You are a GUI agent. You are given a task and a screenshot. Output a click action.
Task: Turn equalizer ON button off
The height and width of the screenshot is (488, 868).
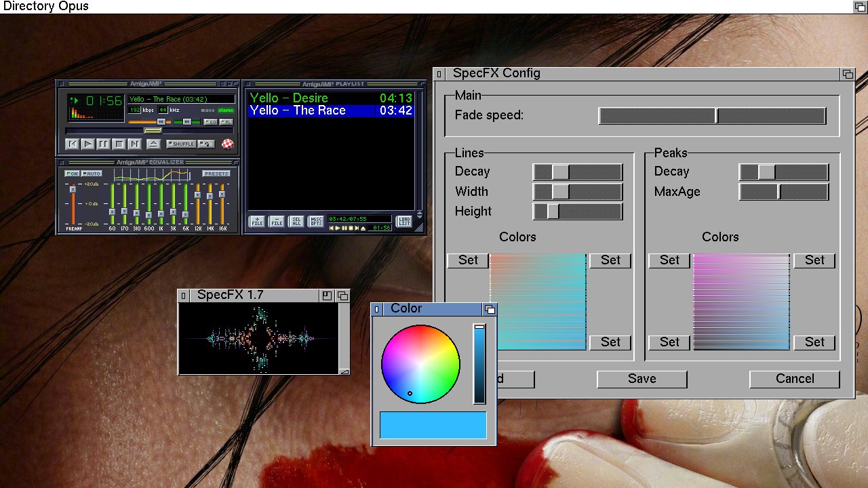tap(72, 174)
